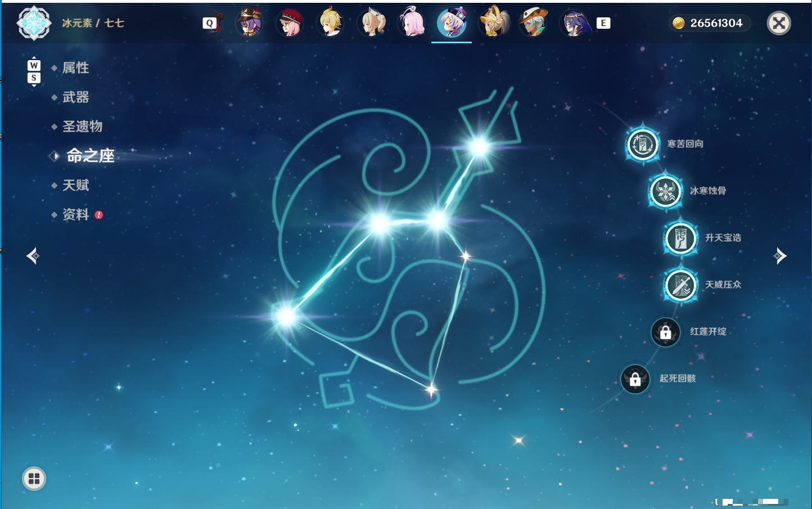The width and height of the screenshot is (812, 509).
Task: Click the Q previous-character key button
Action: click(210, 23)
